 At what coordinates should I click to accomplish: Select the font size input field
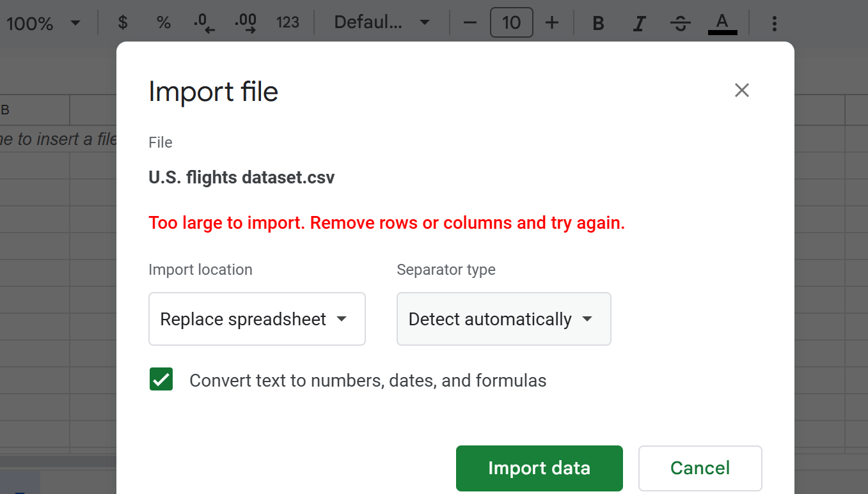(x=511, y=22)
